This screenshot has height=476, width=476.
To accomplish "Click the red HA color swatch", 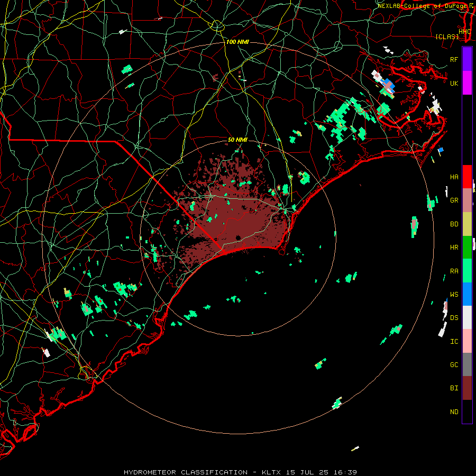I will pyautogui.click(x=467, y=177).
